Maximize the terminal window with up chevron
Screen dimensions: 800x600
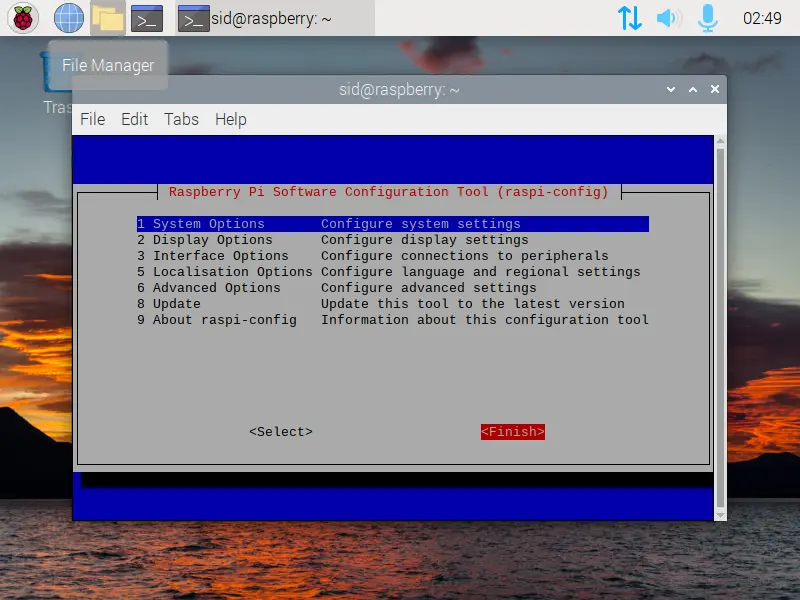(x=693, y=89)
